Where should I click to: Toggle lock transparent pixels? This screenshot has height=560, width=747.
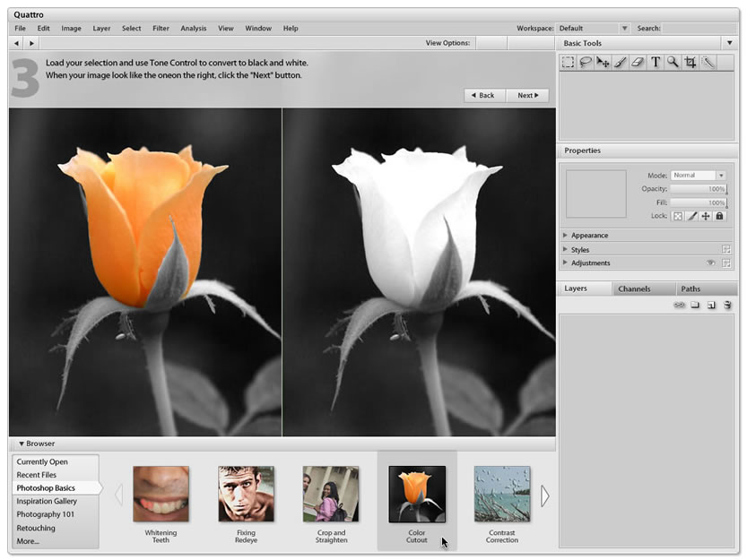(x=677, y=216)
